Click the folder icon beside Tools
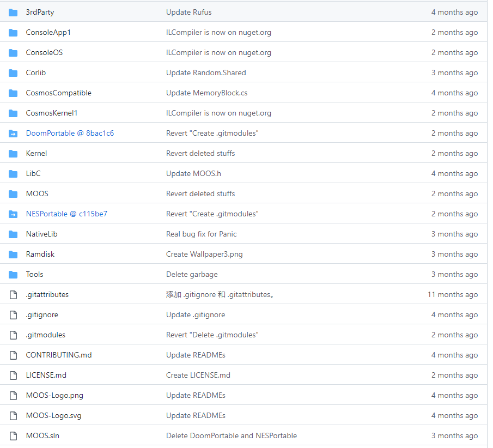Viewport: 493px width, 448px height. (13, 274)
